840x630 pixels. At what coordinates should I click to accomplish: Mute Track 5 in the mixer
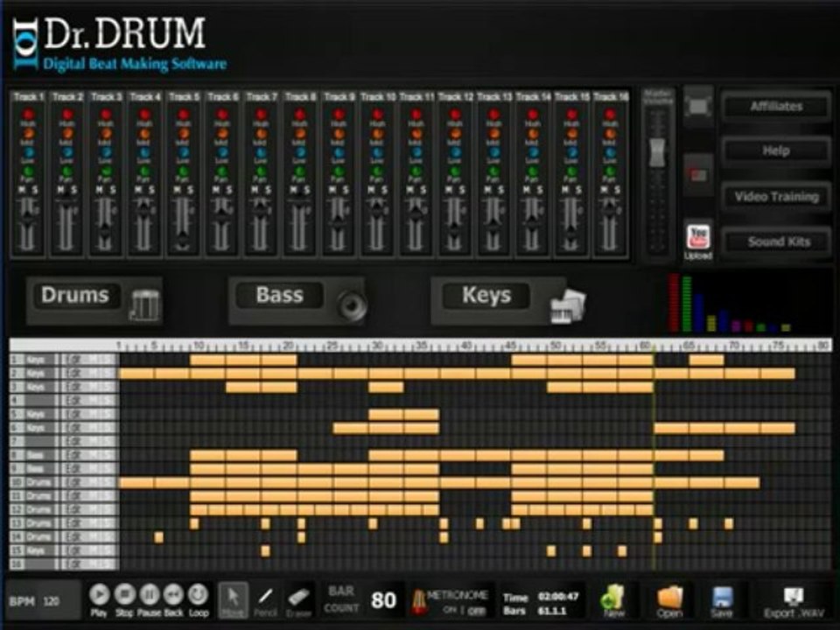(178, 190)
